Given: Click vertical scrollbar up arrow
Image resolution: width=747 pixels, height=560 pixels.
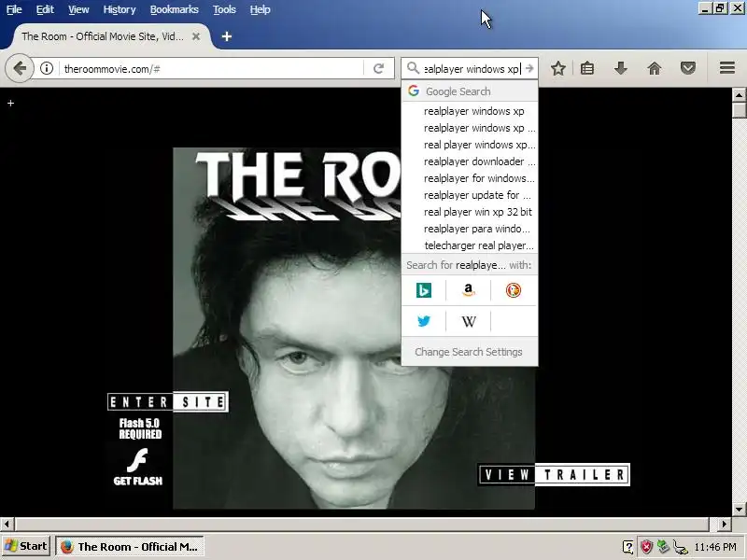Looking at the screenshot, I should coord(739,95).
